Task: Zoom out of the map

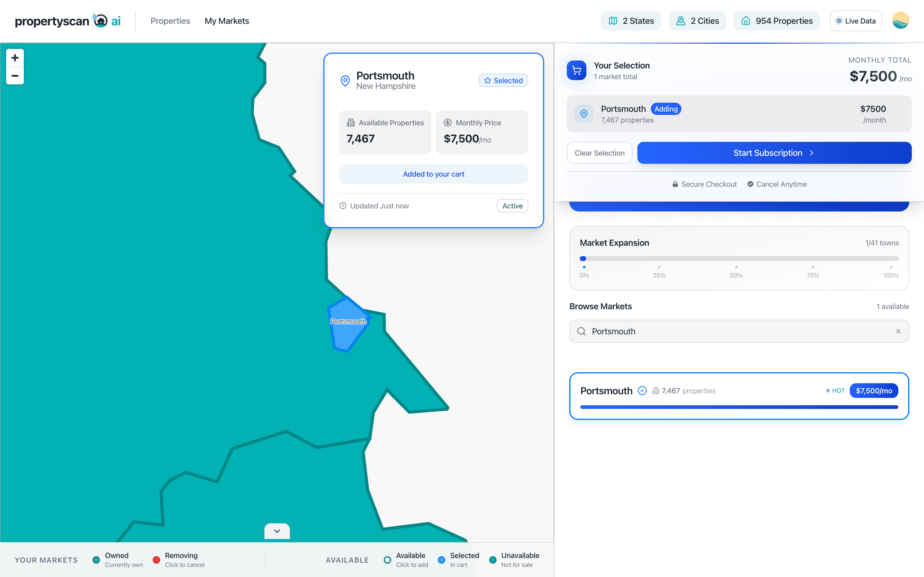Action: [15, 75]
